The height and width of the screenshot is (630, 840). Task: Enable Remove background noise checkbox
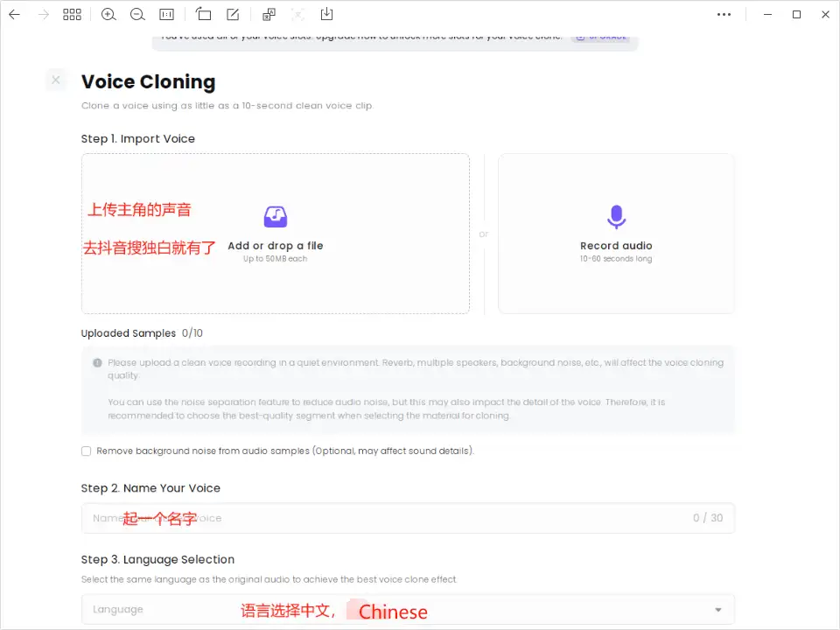86,451
